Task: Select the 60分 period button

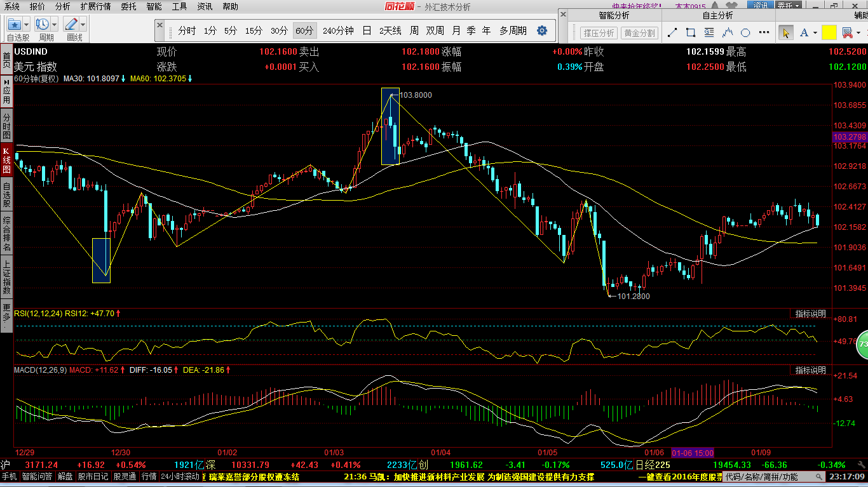Action: (304, 30)
